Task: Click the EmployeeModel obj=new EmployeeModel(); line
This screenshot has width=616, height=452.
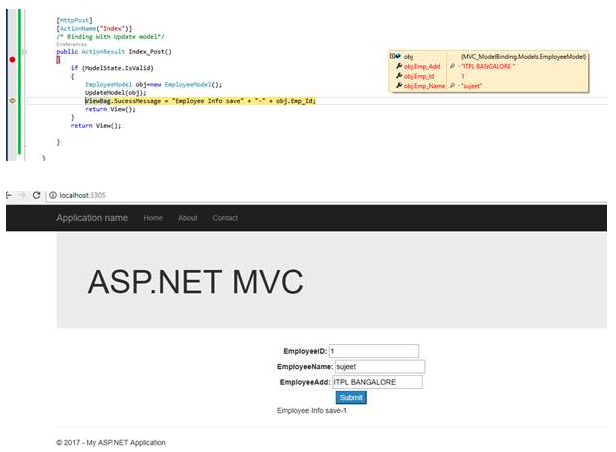Action: pos(154,84)
